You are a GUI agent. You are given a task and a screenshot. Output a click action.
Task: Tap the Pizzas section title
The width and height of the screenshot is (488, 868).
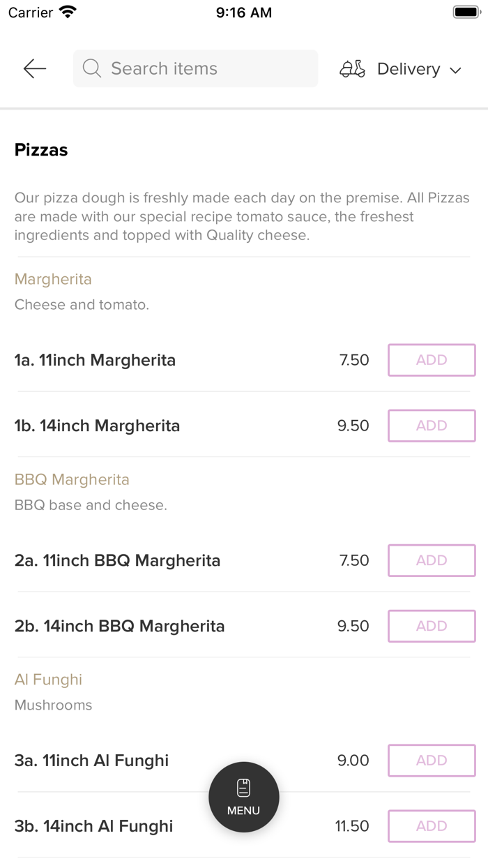click(x=41, y=149)
